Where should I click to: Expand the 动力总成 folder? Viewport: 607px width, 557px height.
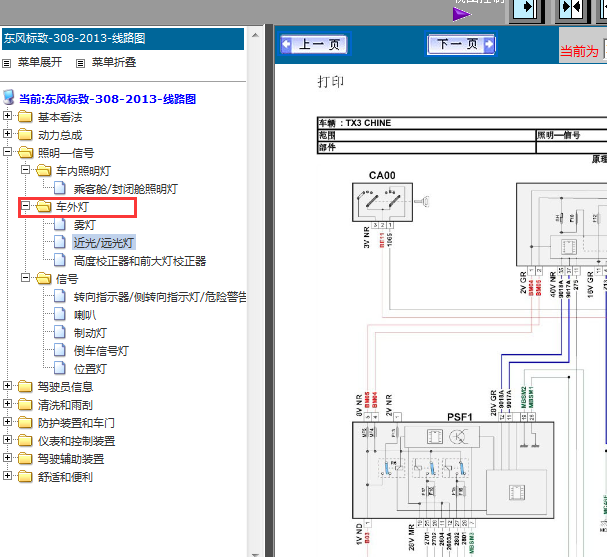[7, 134]
